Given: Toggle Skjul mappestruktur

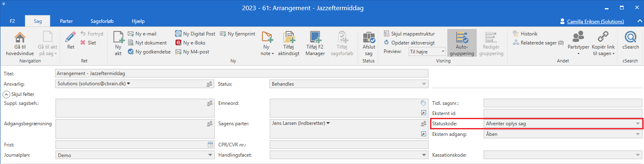Looking at the screenshot, I should 409,34.
